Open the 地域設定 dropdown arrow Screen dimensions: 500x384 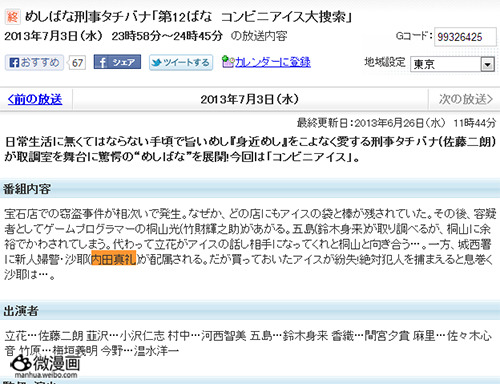(488, 64)
